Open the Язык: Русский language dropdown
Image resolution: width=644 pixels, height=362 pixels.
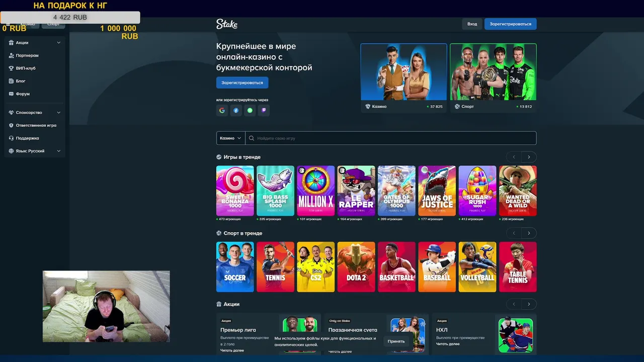[x=35, y=151]
